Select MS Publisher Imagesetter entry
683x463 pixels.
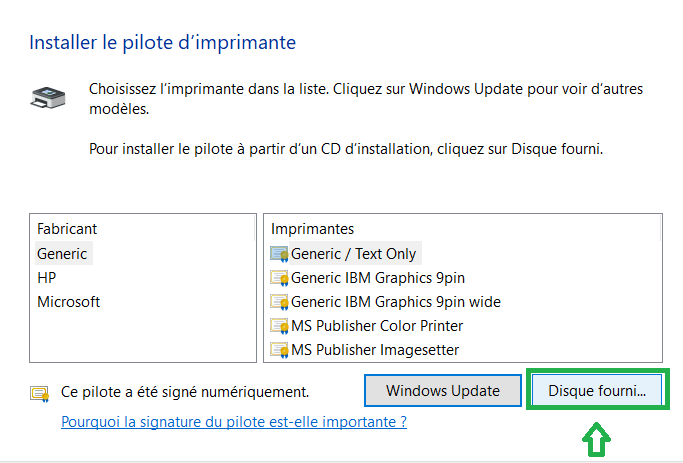pyautogui.click(x=375, y=350)
